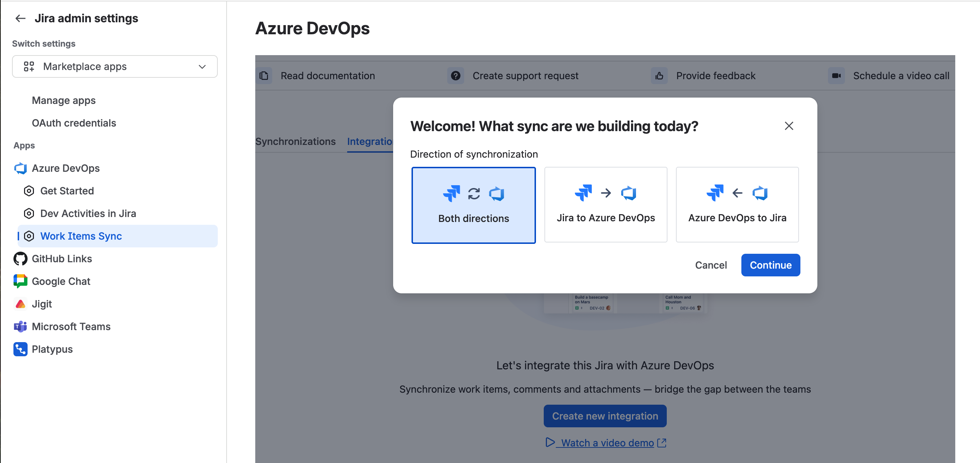The width and height of the screenshot is (980, 463).
Task: Open the Get Started page
Action: pos(67,191)
